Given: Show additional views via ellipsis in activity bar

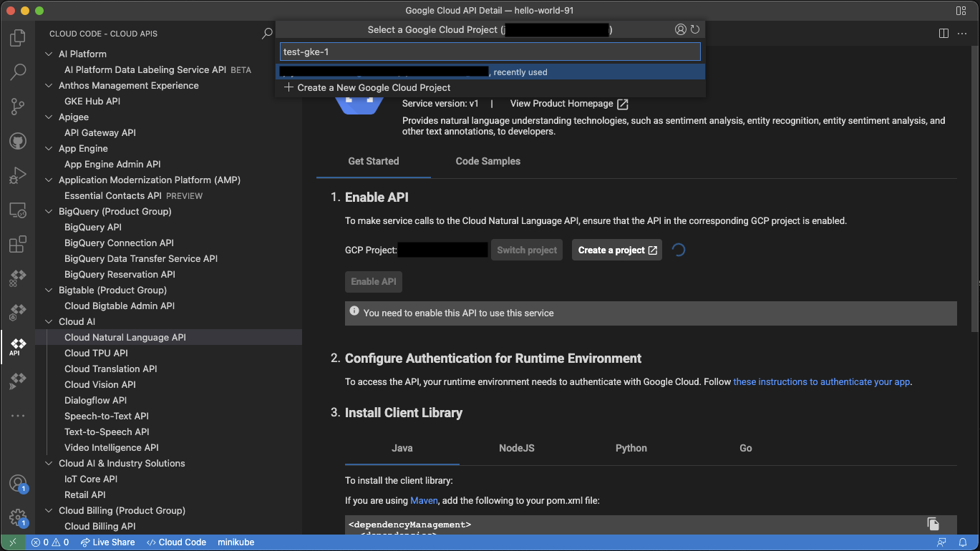Looking at the screenshot, I should click(x=18, y=416).
